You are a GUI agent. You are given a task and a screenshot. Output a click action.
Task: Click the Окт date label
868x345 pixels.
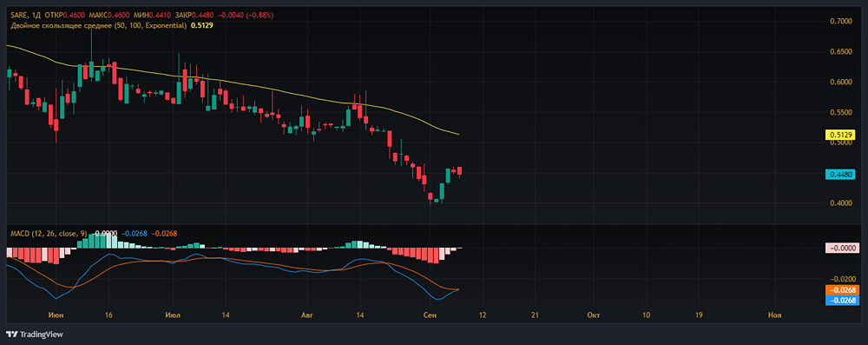click(x=594, y=315)
